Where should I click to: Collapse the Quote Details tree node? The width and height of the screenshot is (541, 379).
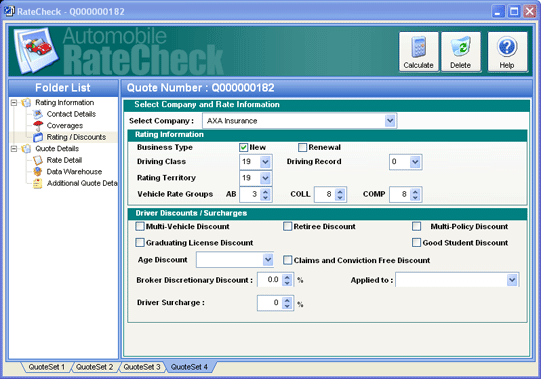[x=14, y=149]
